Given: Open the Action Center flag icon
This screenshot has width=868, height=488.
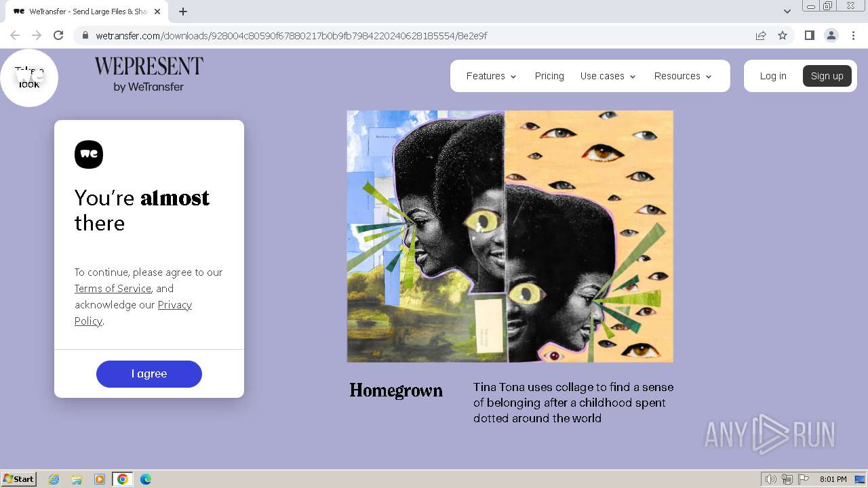Looking at the screenshot, I should (804, 479).
